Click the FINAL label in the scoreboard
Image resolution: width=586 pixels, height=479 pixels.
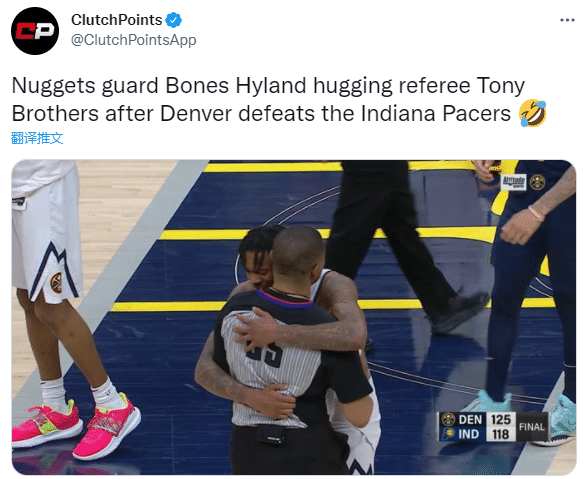point(532,427)
